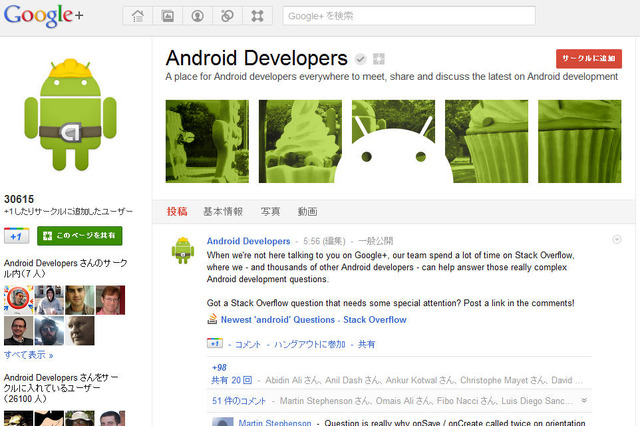Open the Profile icon in top bar
This screenshot has height=426, width=640.
(198, 16)
